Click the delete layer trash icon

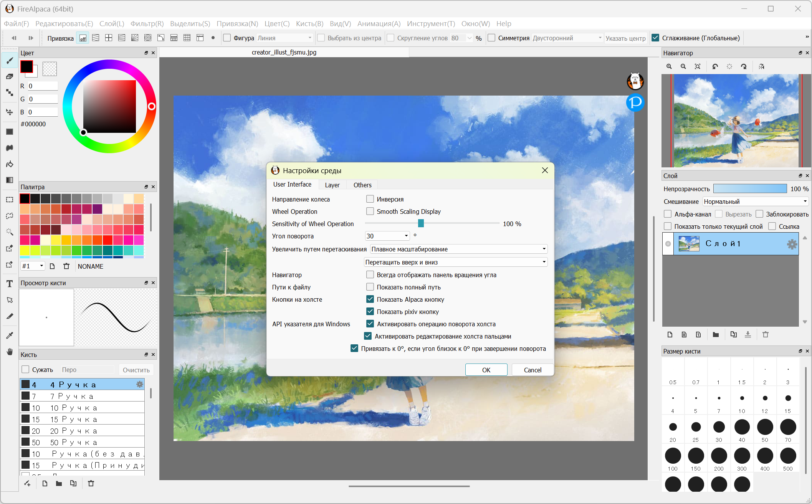[766, 334]
